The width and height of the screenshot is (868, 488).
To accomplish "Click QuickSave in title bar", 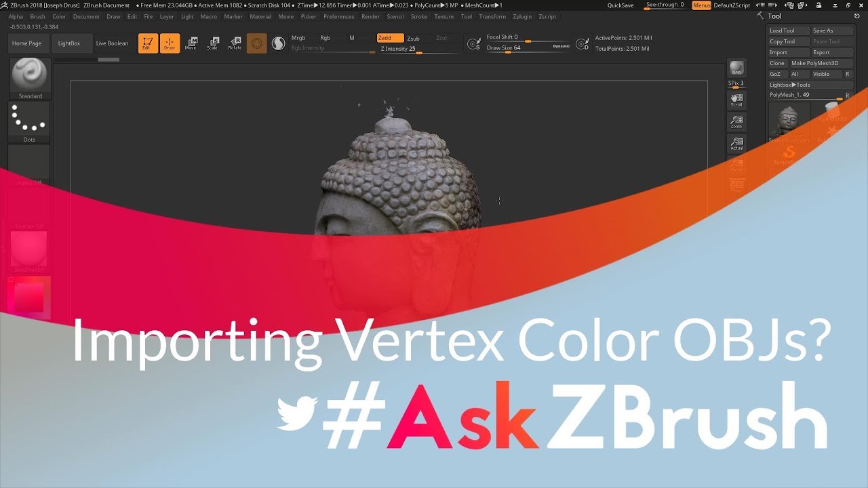I will click(620, 5).
